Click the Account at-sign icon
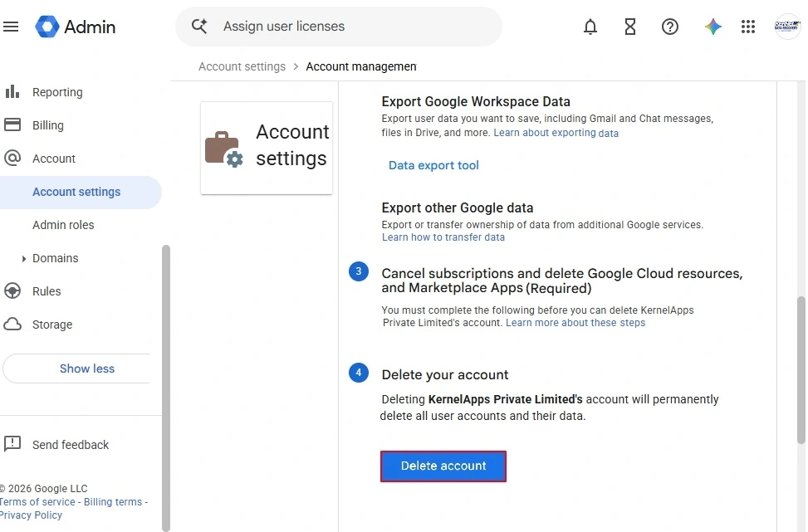808x532 pixels. click(12, 158)
